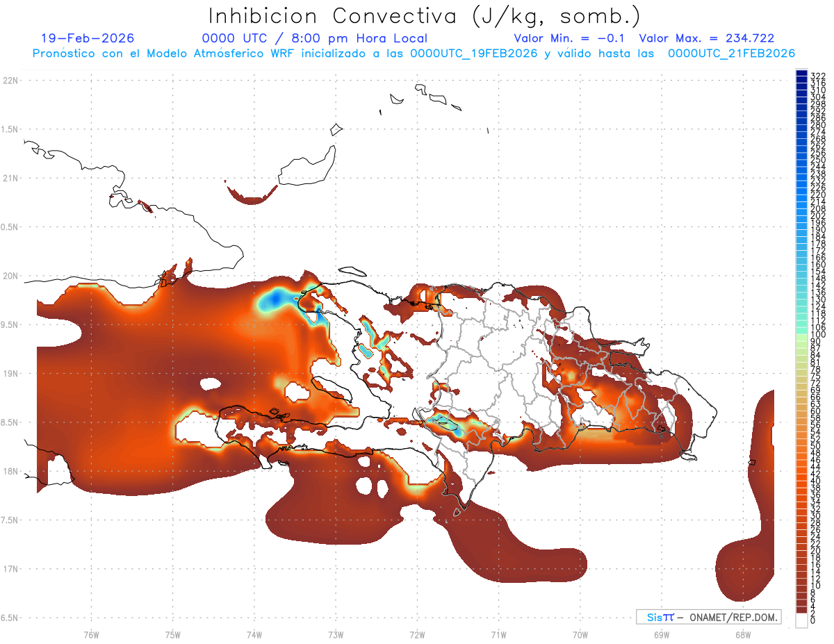Click the initialization time '0000UTC_19FEB2026' in the subtitle
The width and height of the screenshot is (834, 644).
[474, 53]
